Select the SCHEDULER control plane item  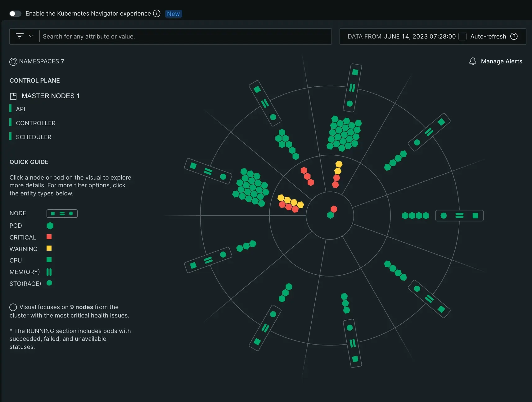point(34,137)
